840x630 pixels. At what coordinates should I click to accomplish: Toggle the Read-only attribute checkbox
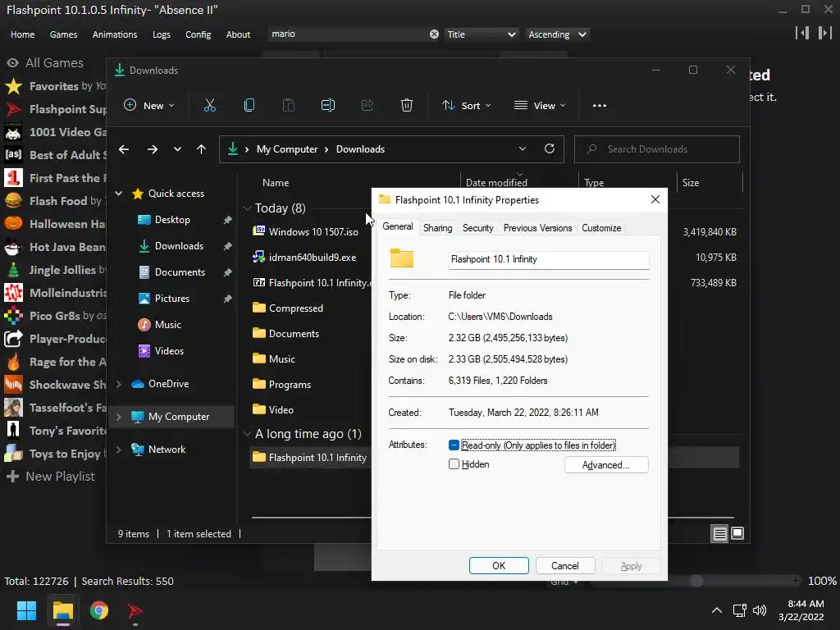click(454, 445)
